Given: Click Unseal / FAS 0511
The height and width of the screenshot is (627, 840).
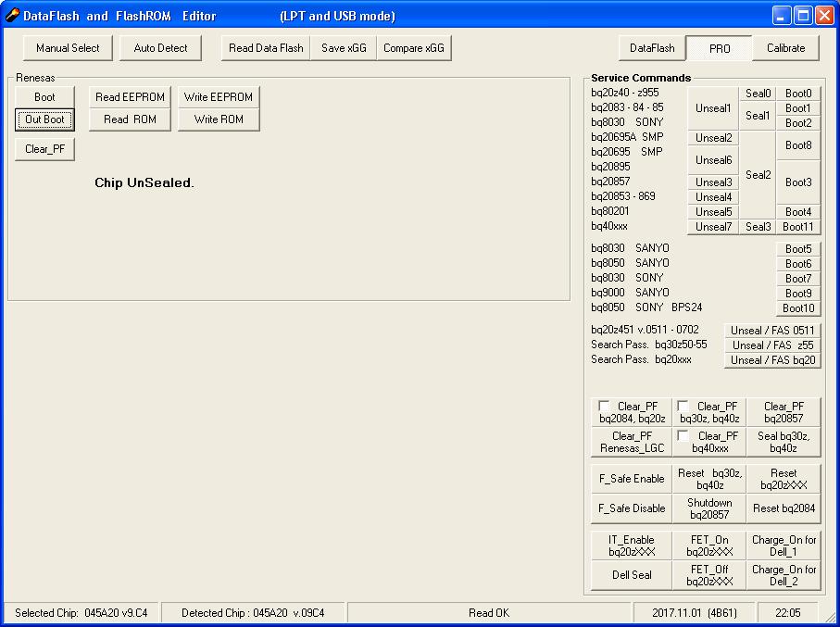Looking at the screenshot, I should point(772,331).
